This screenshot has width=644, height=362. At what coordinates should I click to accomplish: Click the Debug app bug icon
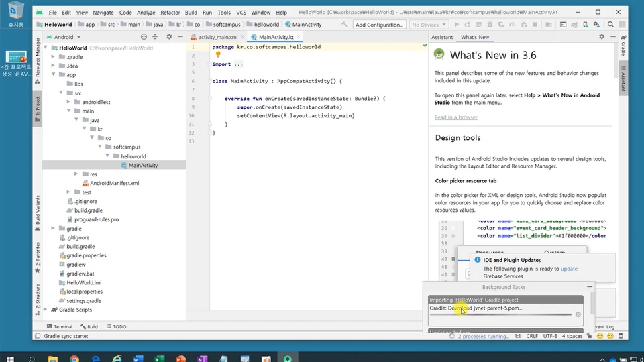[x=490, y=25]
